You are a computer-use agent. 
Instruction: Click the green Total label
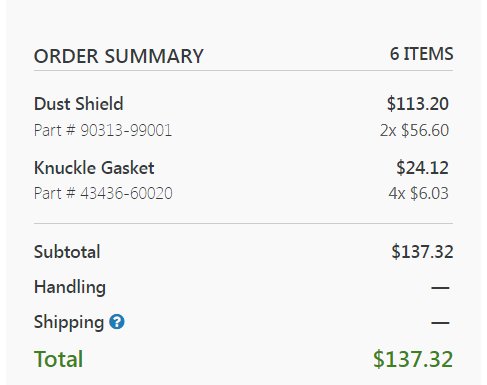click(x=58, y=359)
